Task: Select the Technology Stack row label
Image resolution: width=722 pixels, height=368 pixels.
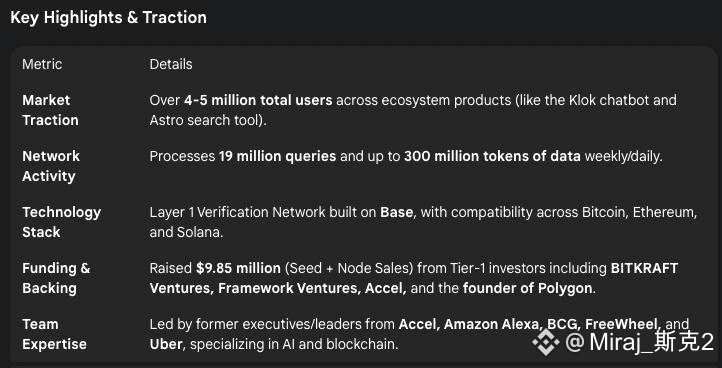Action: click(x=61, y=222)
